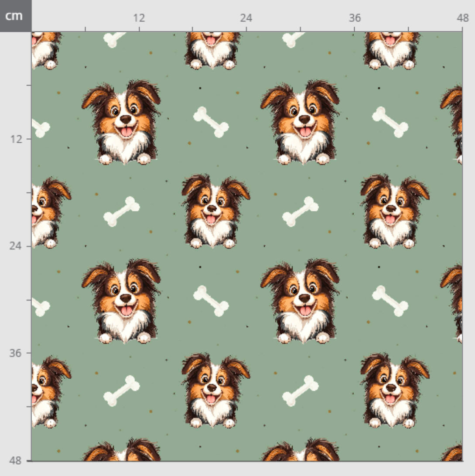Click the lowest bone in the left column
The image size is (475, 476).
point(122,390)
